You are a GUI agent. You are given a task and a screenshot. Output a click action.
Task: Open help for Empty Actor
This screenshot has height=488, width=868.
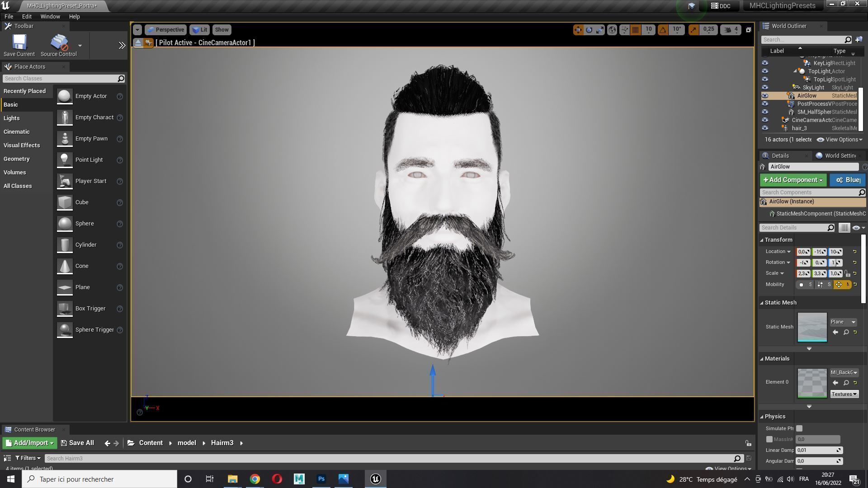[x=120, y=96]
